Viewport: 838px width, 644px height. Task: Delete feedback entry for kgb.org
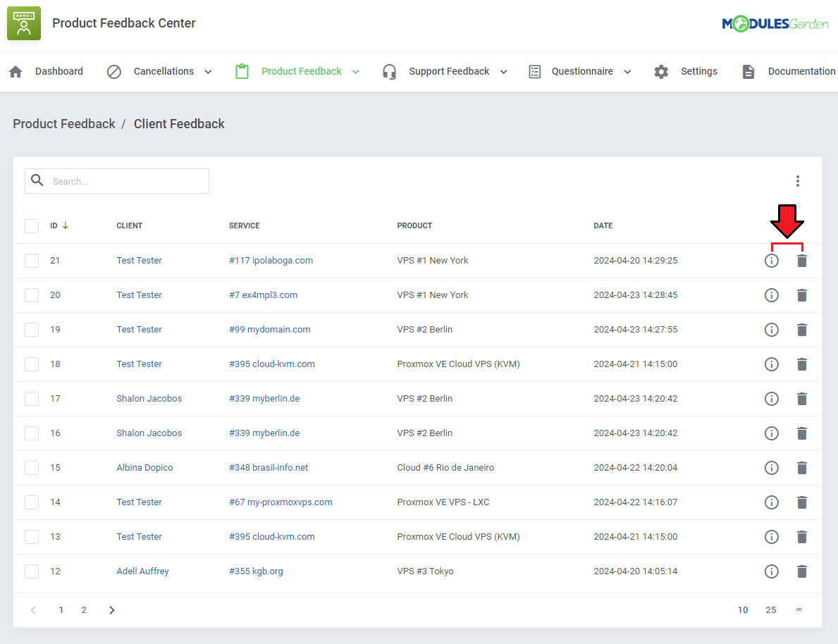click(x=801, y=571)
